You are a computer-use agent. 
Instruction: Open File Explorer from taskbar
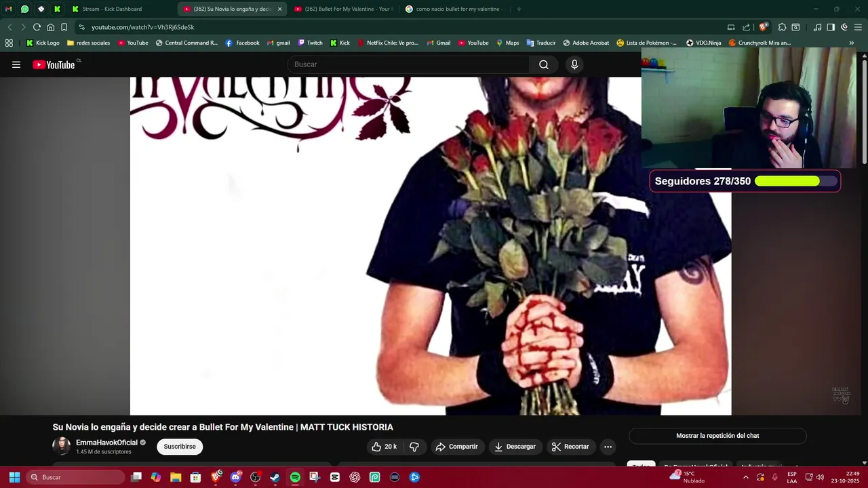tap(176, 477)
